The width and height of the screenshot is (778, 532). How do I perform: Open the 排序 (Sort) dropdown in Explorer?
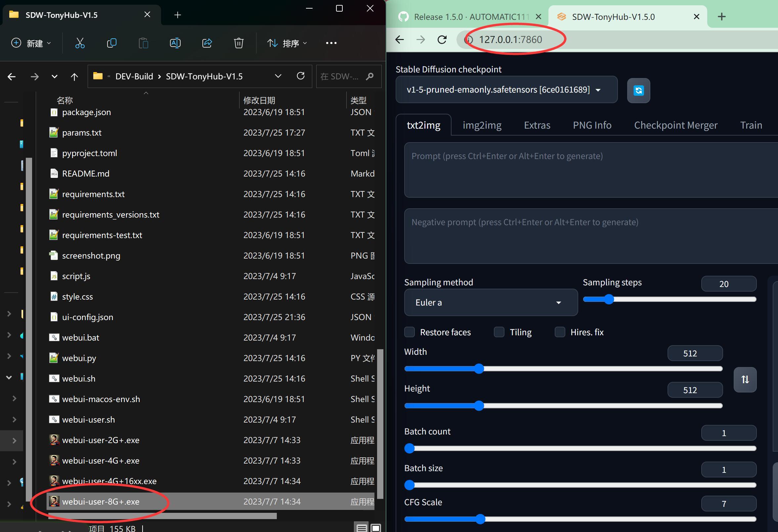pyautogui.click(x=287, y=43)
